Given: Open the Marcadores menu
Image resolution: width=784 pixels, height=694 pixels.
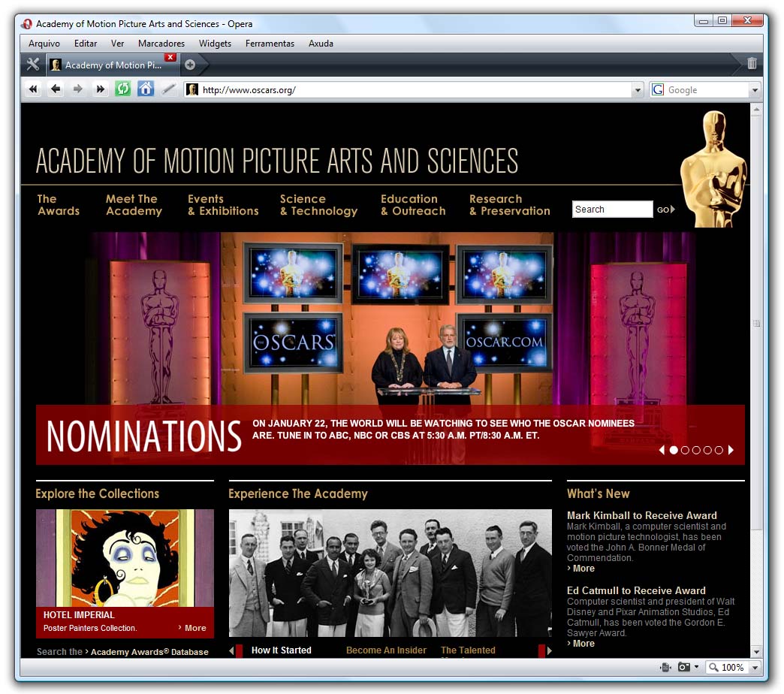Looking at the screenshot, I should 161,44.
